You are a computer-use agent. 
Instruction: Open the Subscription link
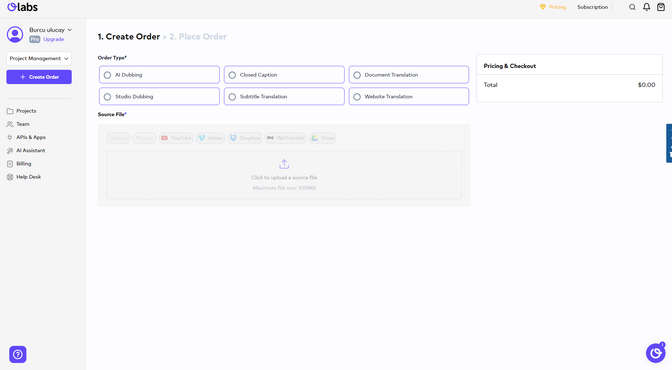[592, 7]
